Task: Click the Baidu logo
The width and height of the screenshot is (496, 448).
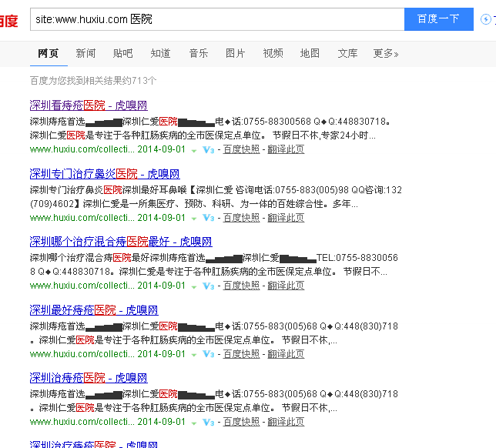Action: [x=9, y=21]
